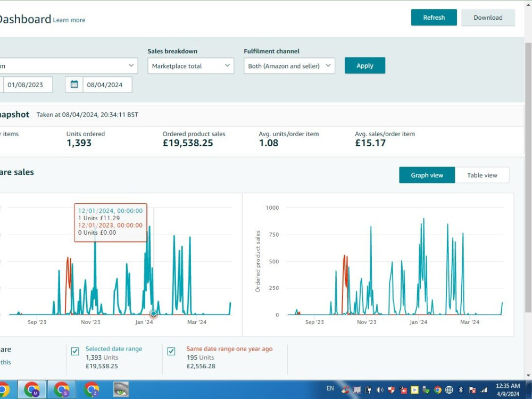Open Chrome window with Z profile badge
The width and height of the screenshot is (532, 399).
(92, 389)
